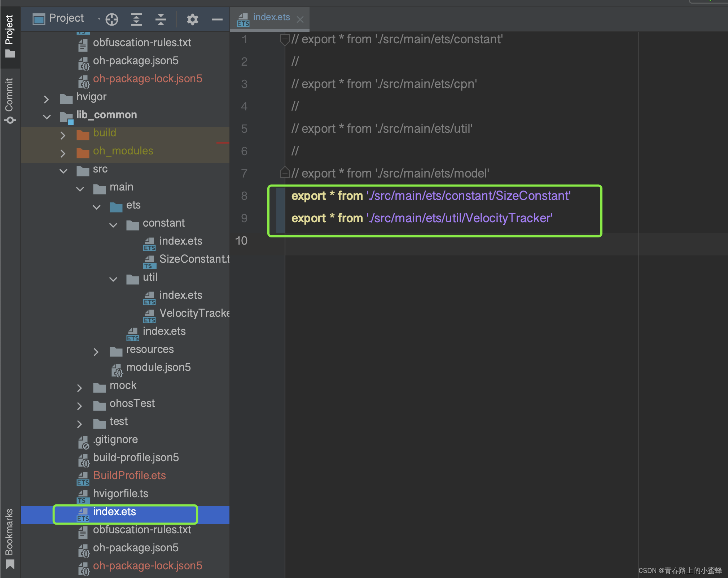Screen dimensions: 728x578
Task: Click the SizeConstant export path on line 8
Action: pyautogui.click(x=468, y=196)
